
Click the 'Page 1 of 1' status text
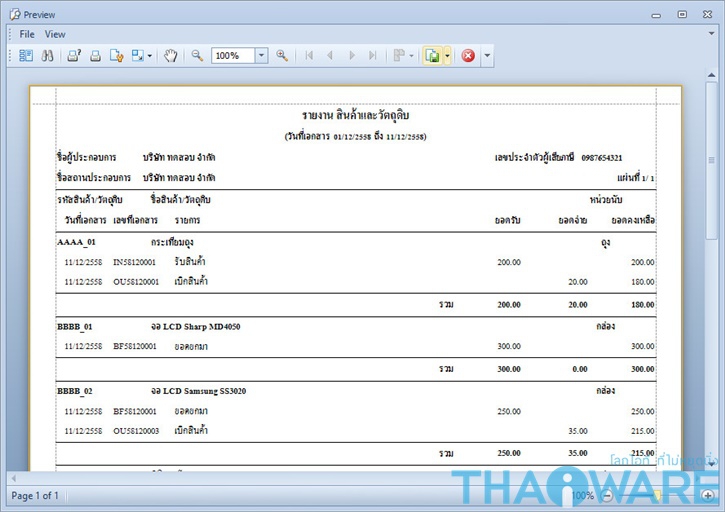[x=35, y=496]
